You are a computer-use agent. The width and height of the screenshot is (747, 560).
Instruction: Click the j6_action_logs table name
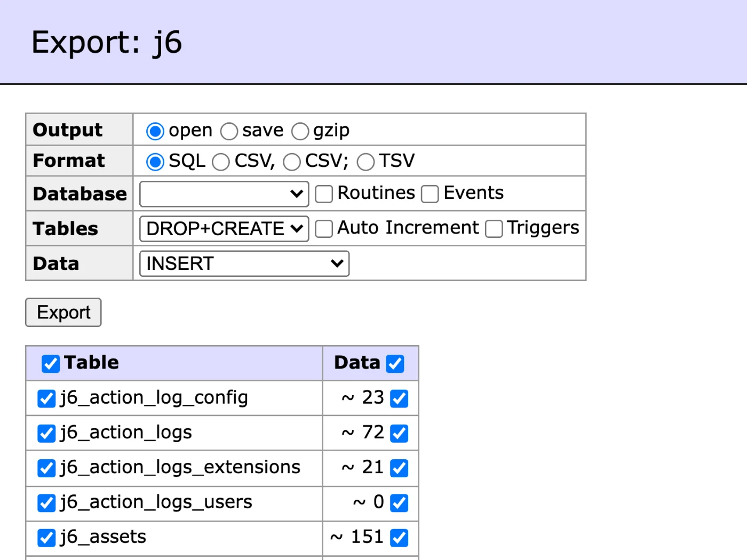pos(126,433)
